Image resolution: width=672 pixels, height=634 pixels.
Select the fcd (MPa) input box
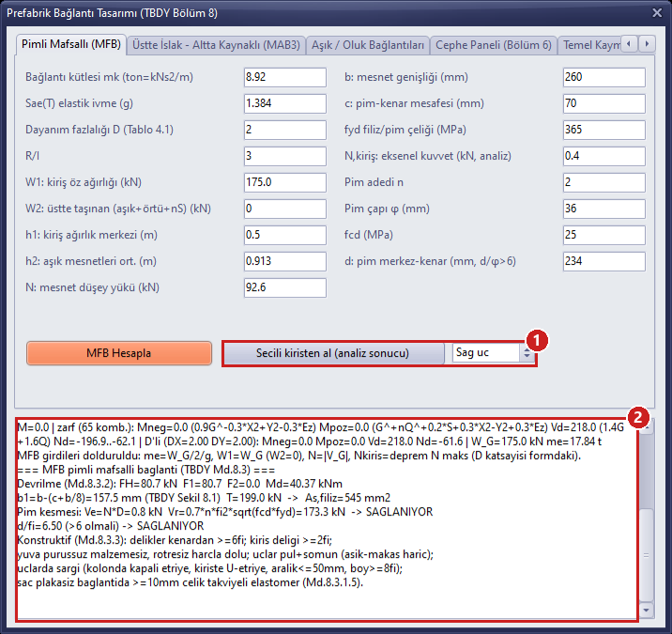[x=603, y=235]
